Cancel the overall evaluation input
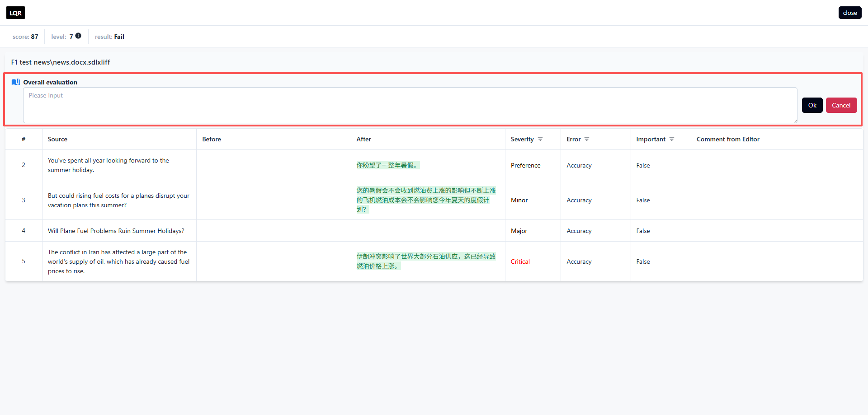Image resolution: width=868 pixels, height=415 pixels. tap(841, 105)
